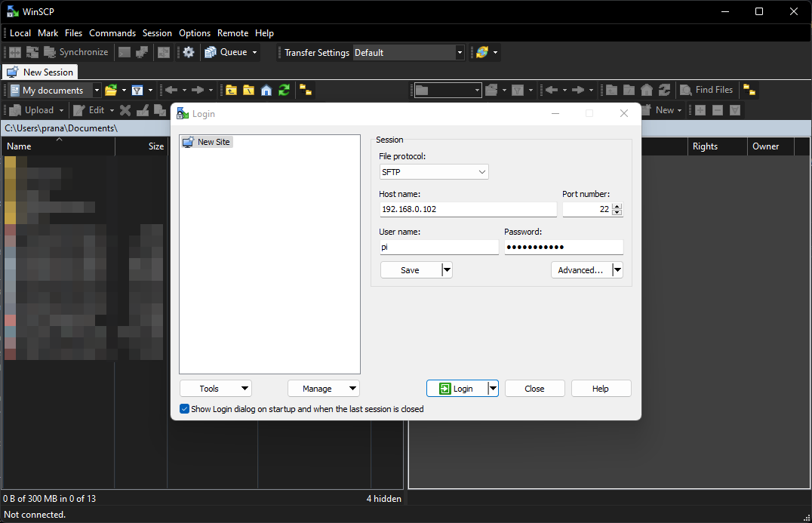Open the Mark menu
This screenshot has width=812, height=523.
click(48, 33)
